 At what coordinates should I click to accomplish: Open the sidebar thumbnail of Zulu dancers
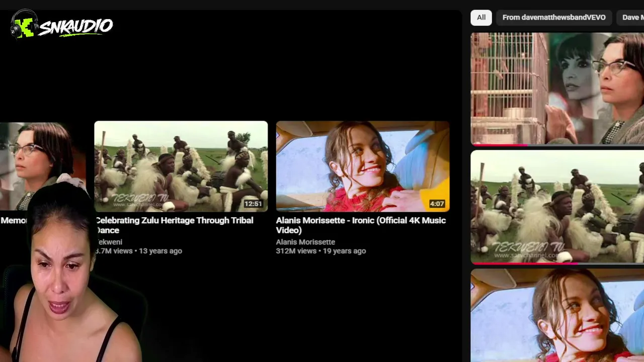point(557,207)
